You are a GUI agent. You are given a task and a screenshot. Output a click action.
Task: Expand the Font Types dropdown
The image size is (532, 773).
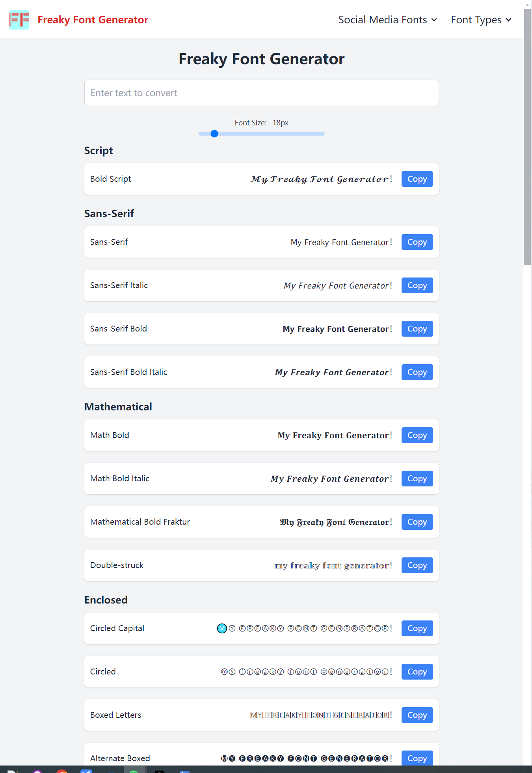tap(480, 19)
